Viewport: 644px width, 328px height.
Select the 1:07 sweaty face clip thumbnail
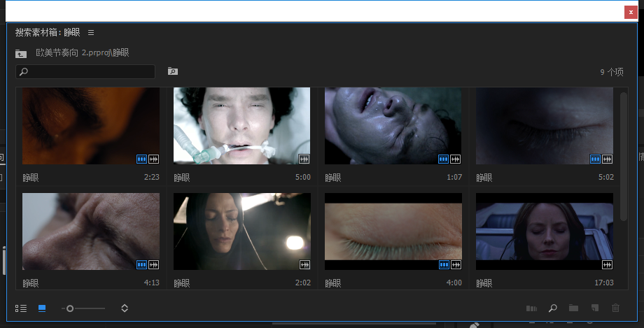[x=393, y=126]
